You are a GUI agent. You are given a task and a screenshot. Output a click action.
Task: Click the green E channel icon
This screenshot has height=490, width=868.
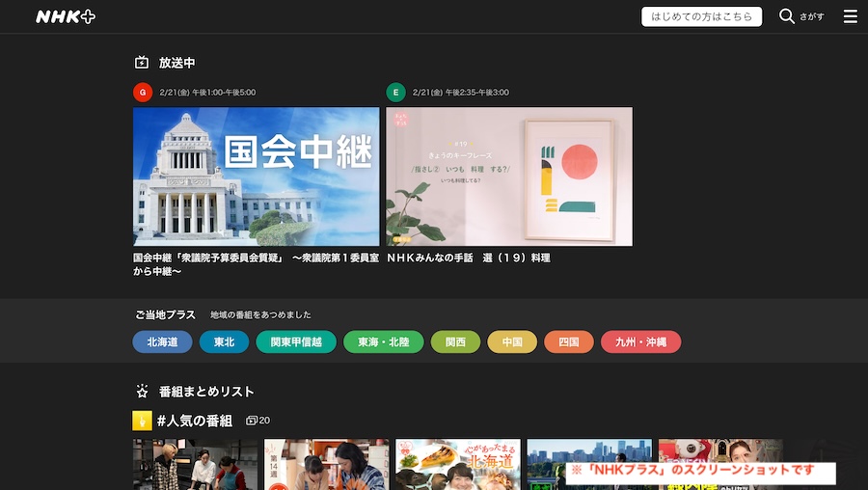(x=395, y=93)
